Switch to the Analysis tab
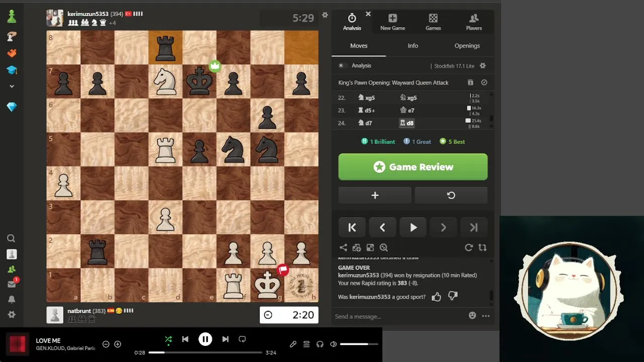Viewport: 644px width, 362px height. (x=352, y=22)
